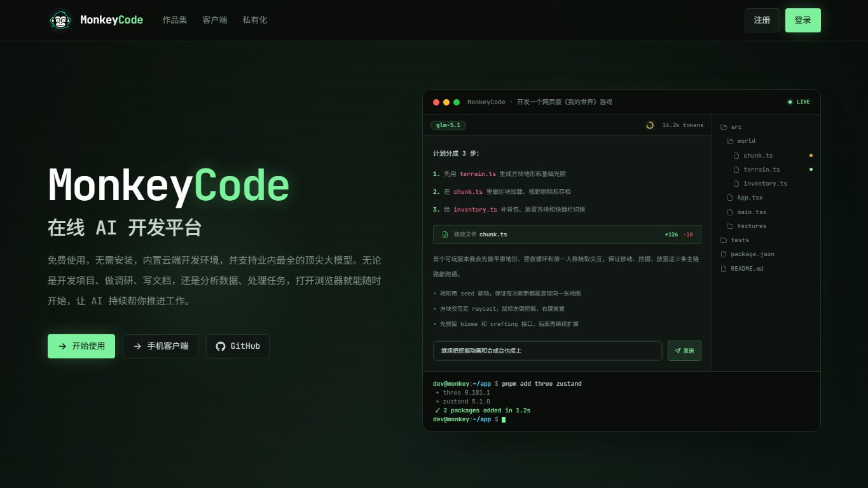The width and height of the screenshot is (868, 488).
Task: Click the file icon beside chunk.ts
Action: click(x=736, y=156)
